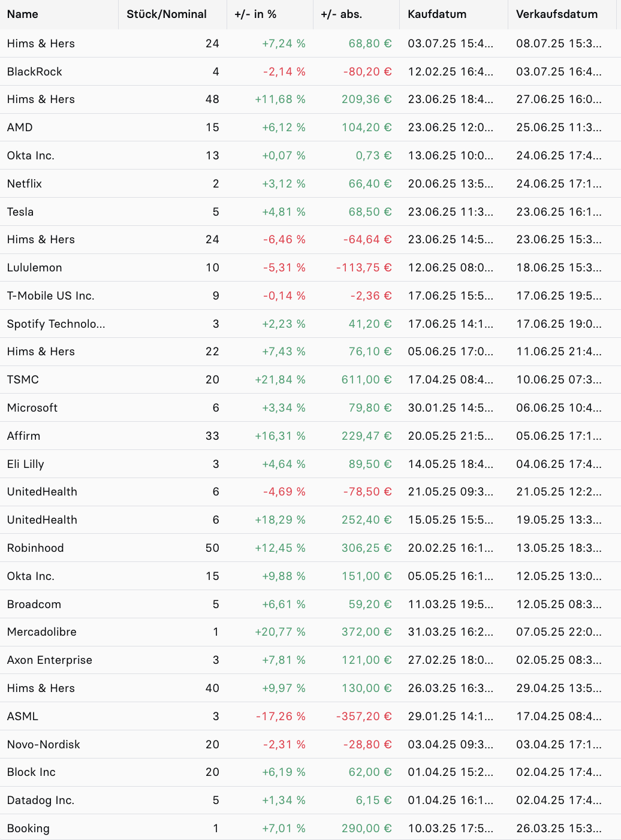Select the BlackRock row name
The image size is (621, 840).
pos(35,72)
